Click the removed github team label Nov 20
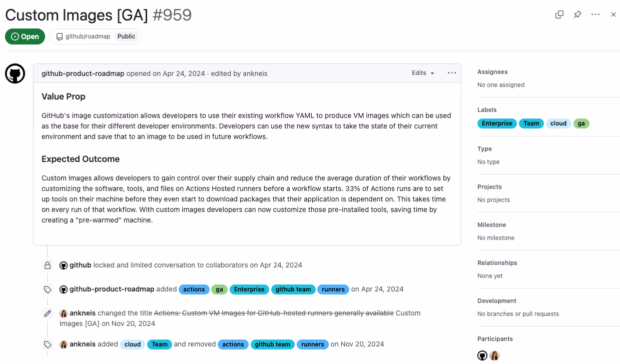Screen dimensions: 620x364 [273, 344]
